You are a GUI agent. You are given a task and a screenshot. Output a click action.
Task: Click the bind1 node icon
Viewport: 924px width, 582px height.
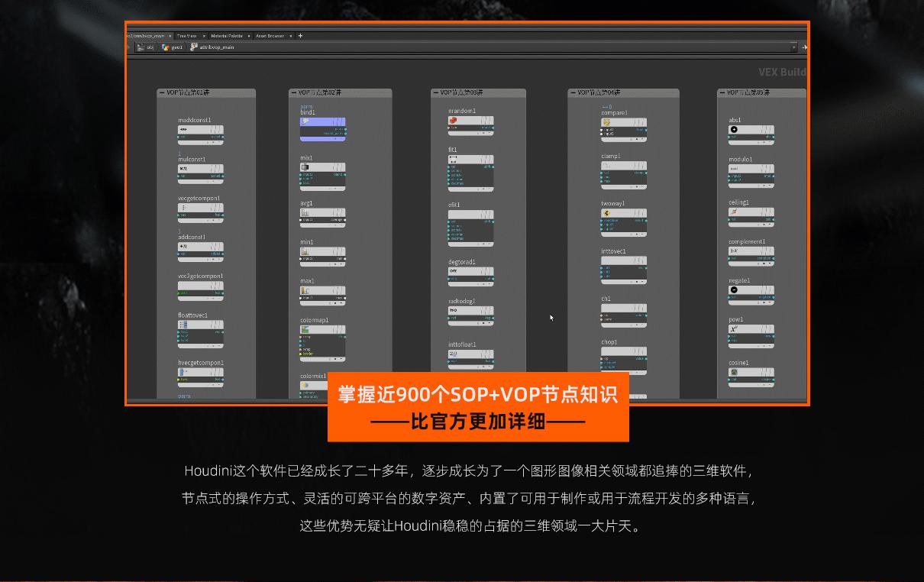(x=305, y=121)
